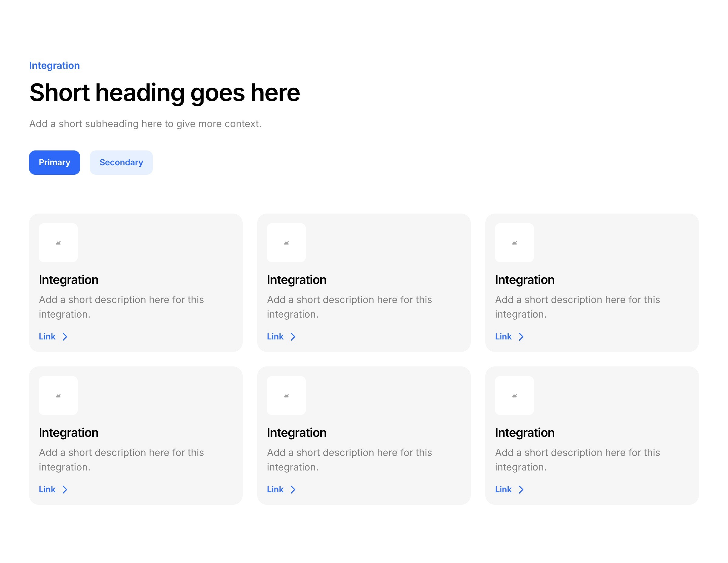Click the Primary button
The image size is (728, 563).
(x=54, y=162)
